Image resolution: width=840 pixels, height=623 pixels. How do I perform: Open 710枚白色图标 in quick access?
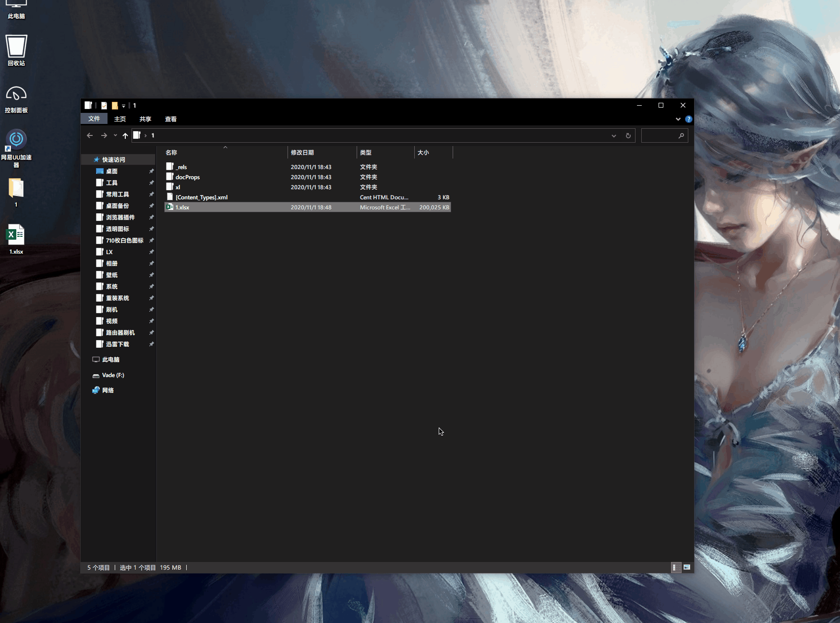tap(124, 240)
